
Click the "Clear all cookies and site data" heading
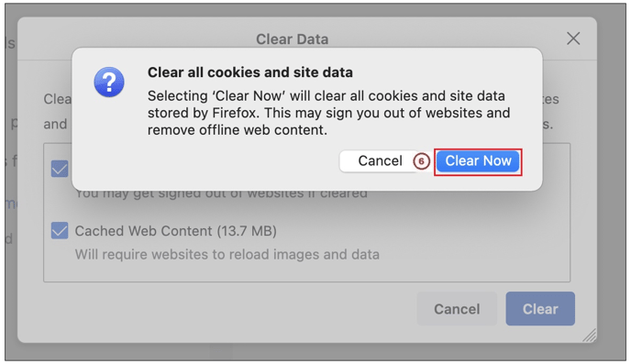[249, 72]
